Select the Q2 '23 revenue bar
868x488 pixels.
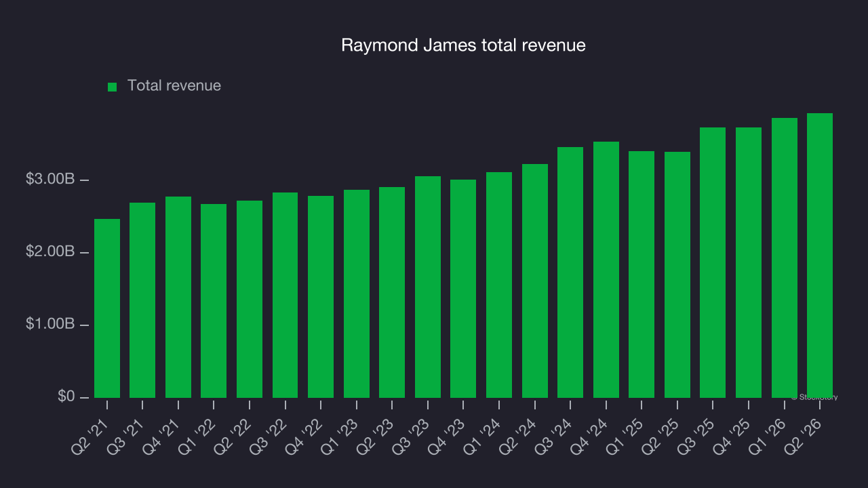[x=392, y=292]
